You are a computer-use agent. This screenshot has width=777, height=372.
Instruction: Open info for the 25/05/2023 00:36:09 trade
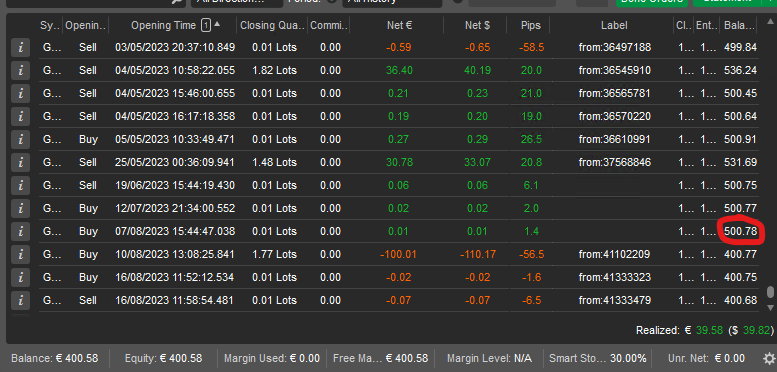[x=20, y=162]
